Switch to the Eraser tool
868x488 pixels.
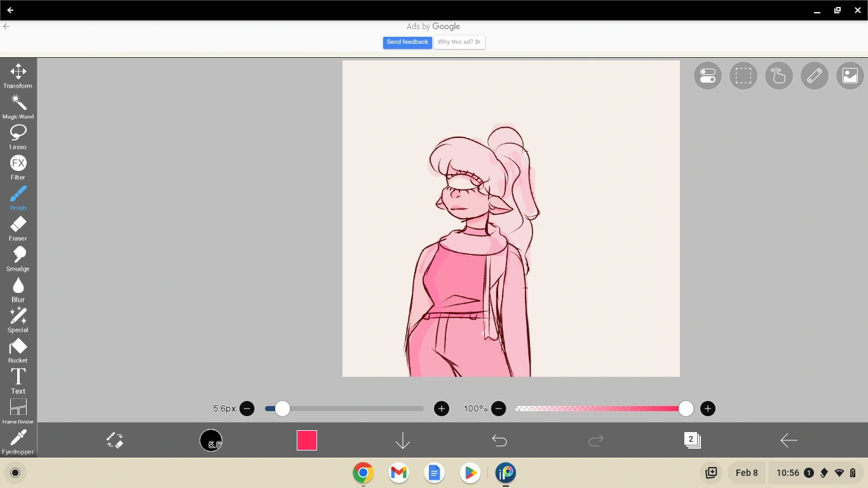coord(18,224)
